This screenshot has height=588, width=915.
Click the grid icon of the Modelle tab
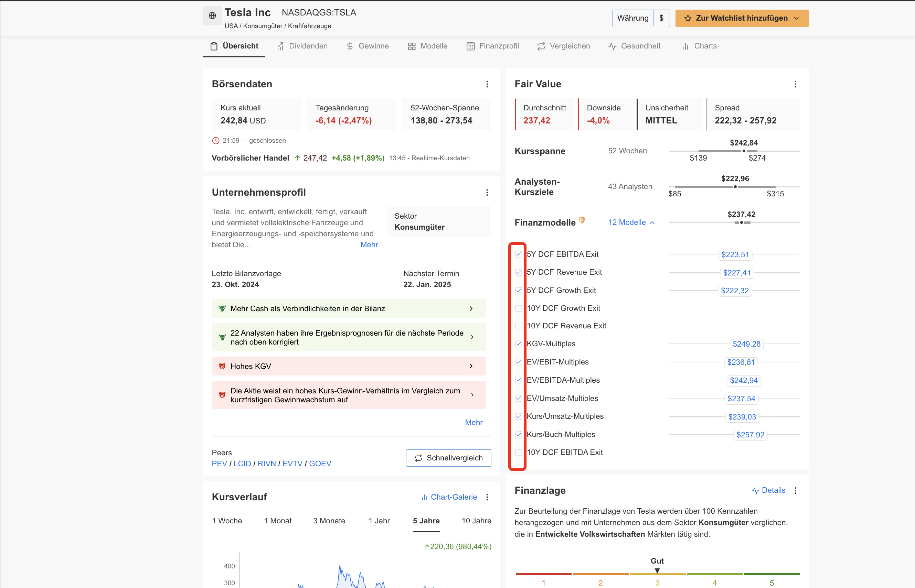412,46
